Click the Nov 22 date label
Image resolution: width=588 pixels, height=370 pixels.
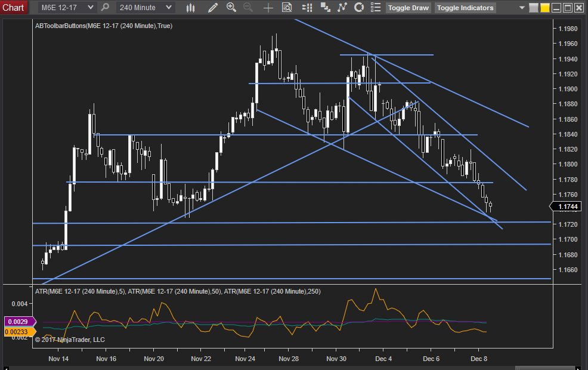pos(201,359)
